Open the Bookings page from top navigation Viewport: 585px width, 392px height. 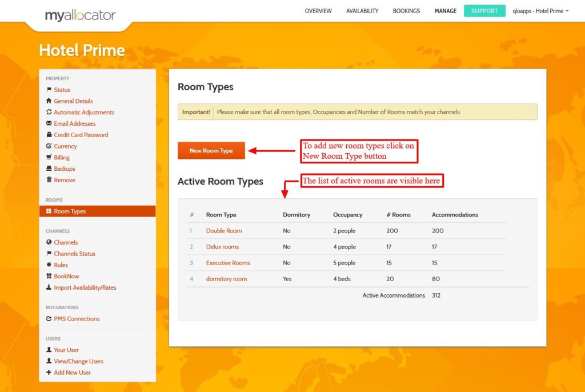[x=406, y=11]
